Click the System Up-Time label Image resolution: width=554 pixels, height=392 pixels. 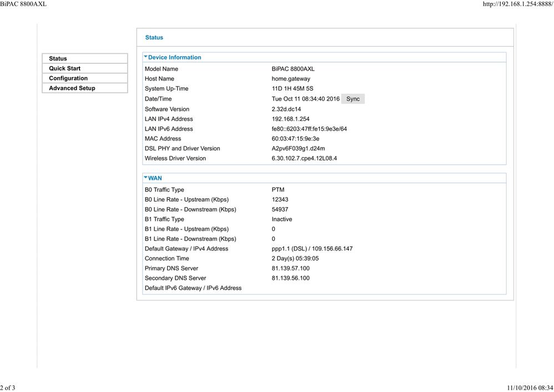click(167, 89)
